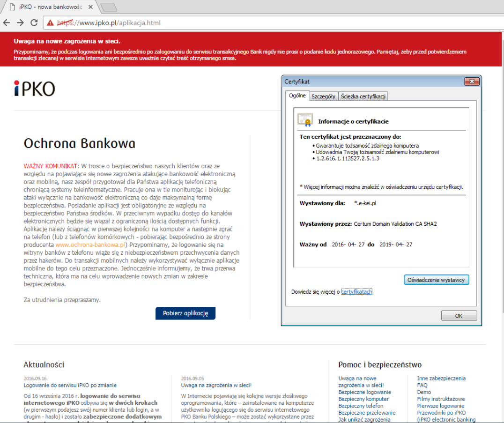Open the FAQ link

422,385
